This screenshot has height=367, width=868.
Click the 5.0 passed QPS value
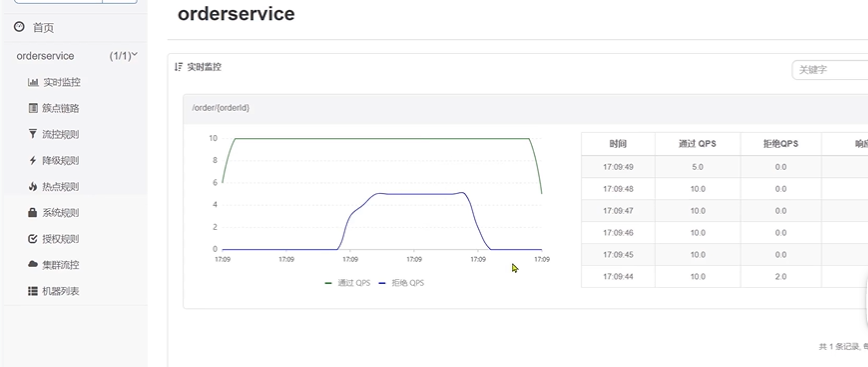click(698, 167)
